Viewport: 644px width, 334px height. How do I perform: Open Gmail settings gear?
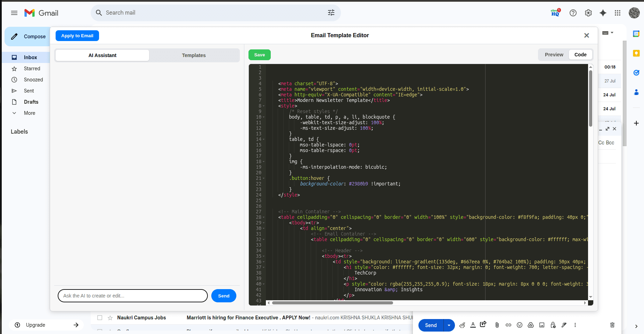click(x=588, y=13)
